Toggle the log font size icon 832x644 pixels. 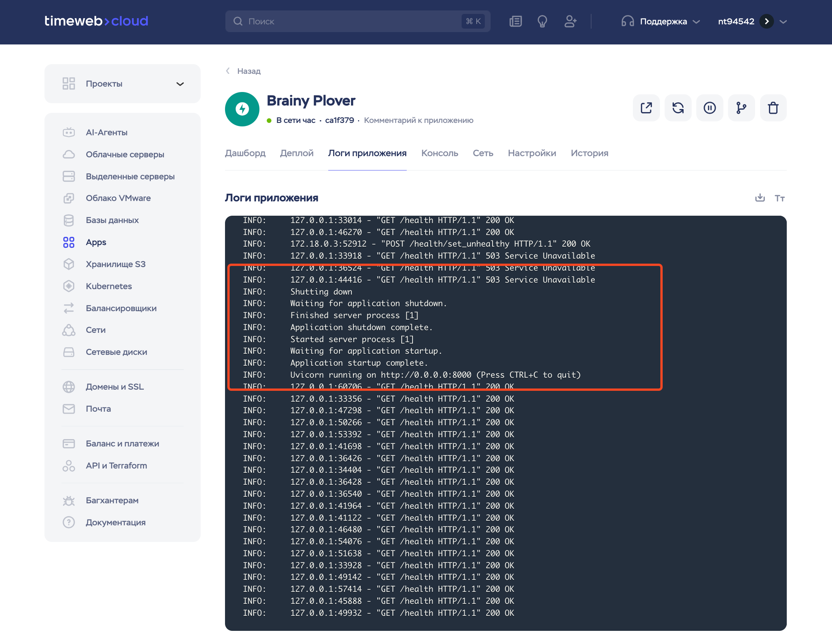779,198
